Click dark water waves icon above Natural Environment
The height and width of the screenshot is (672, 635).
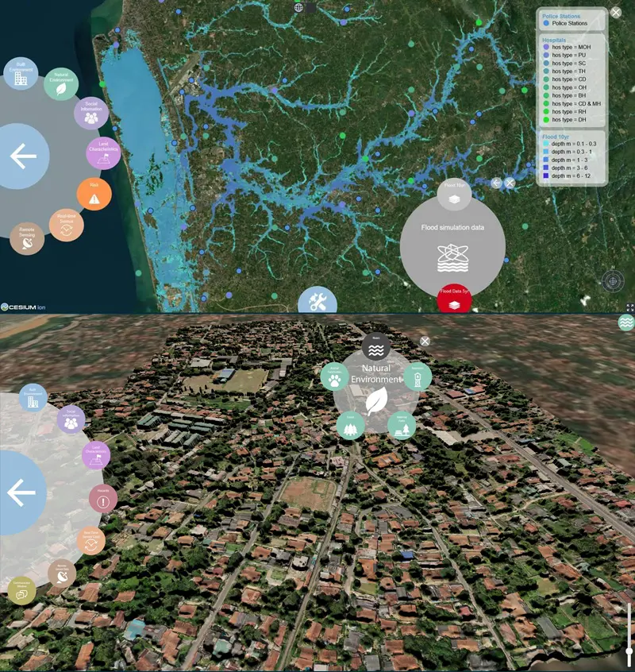(376, 348)
